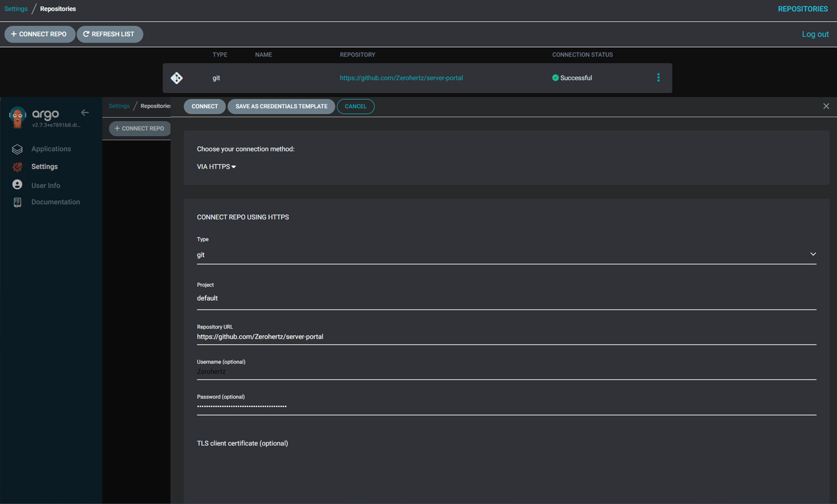Viewport: 837px width, 504px height.
Task: Open the Type dropdown chevron
Action: (x=813, y=254)
